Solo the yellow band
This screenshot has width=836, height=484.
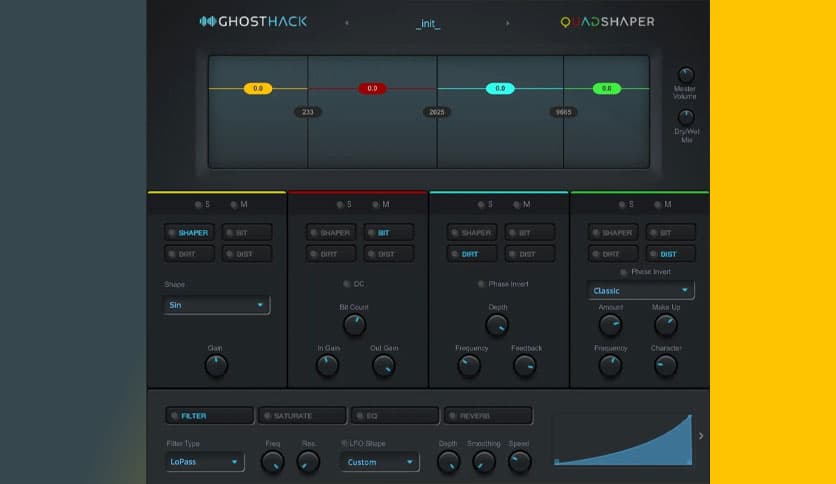coord(198,204)
